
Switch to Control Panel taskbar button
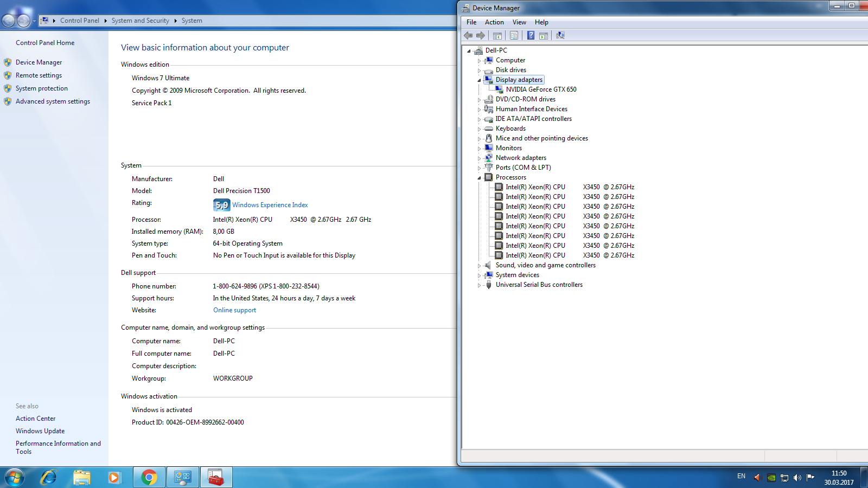[x=183, y=478]
